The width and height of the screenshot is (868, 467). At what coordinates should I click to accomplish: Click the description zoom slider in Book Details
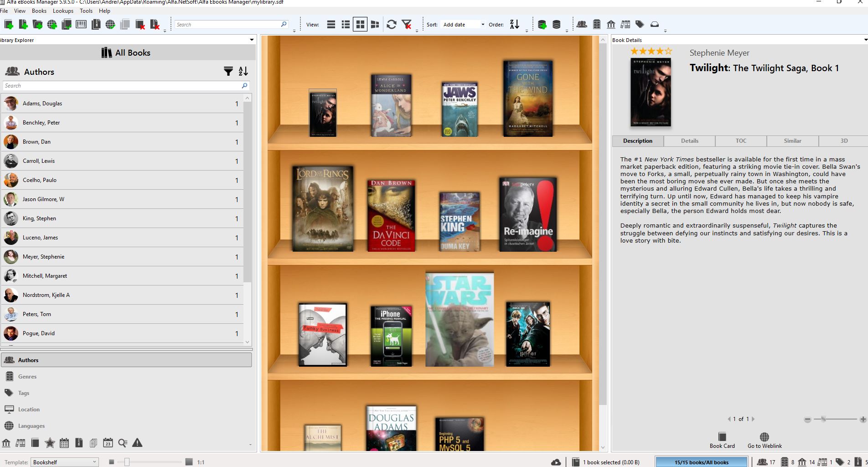pyautogui.click(x=824, y=419)
